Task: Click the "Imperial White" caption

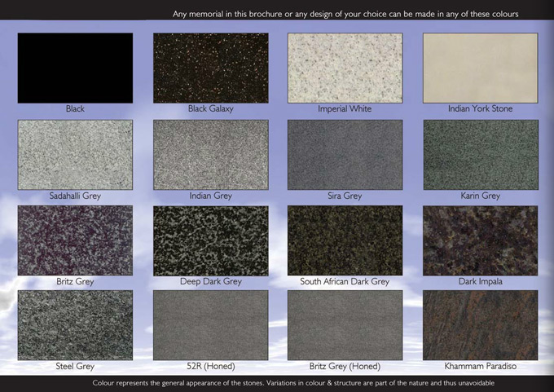Action: tap(345, 109)
